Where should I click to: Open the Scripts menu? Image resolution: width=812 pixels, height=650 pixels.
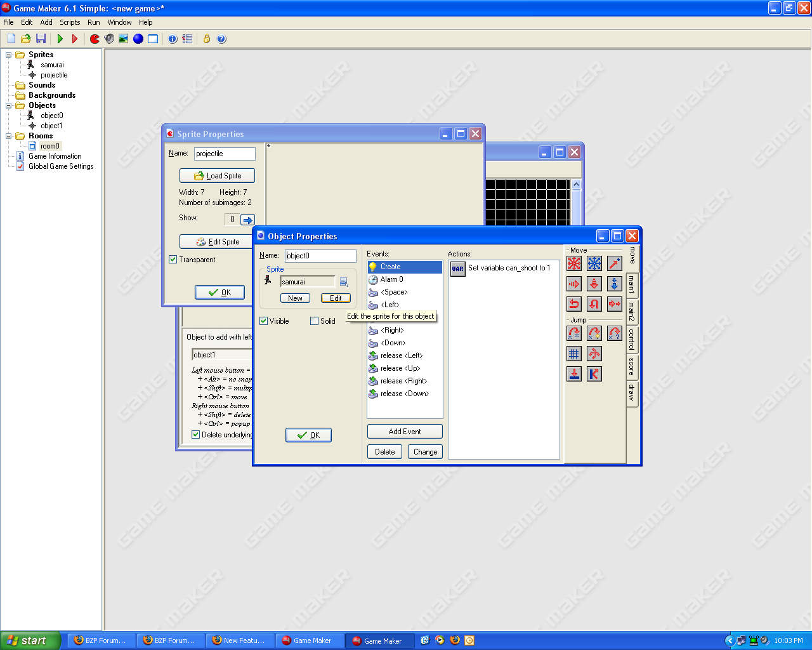coord(70,22)
